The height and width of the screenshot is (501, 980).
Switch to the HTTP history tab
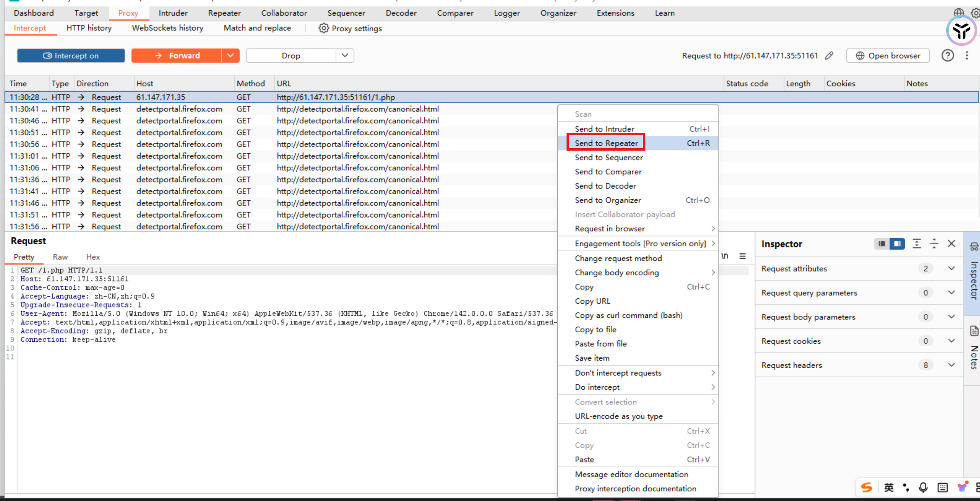(89, 28)
